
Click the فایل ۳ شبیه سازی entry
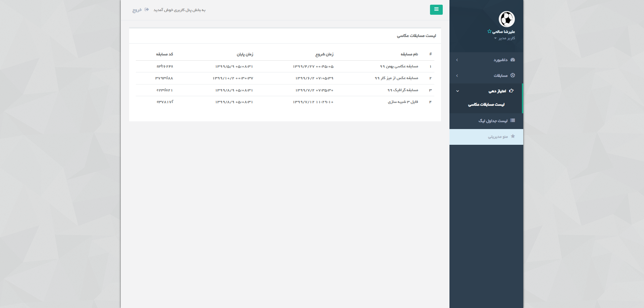tap(403, 102)
